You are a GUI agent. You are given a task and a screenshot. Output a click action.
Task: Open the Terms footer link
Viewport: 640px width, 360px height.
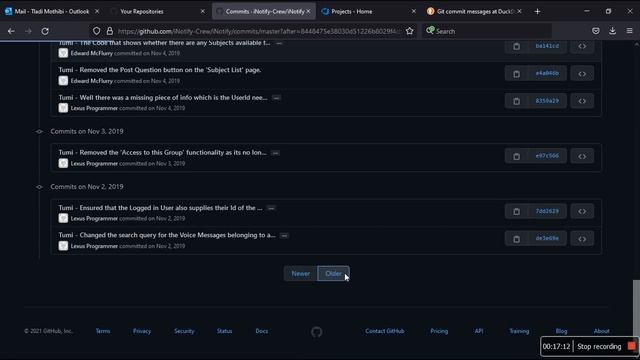pyautogui.click(x=103, y=331)
